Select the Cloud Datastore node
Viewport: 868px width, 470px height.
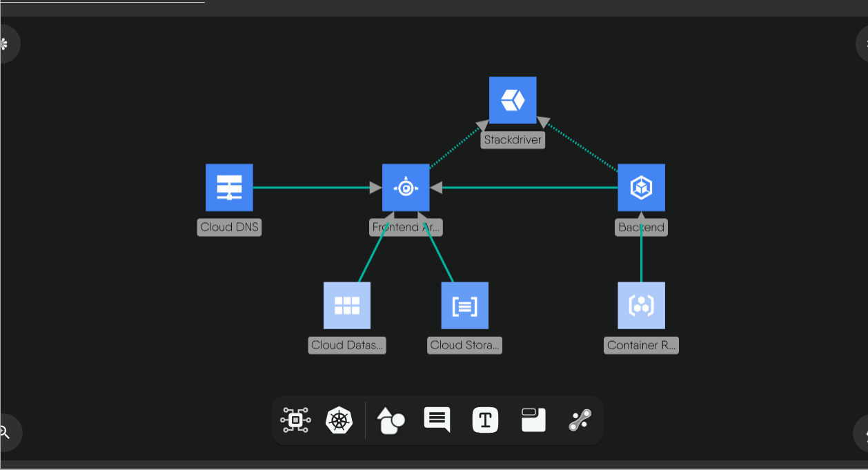coord(347,305)
